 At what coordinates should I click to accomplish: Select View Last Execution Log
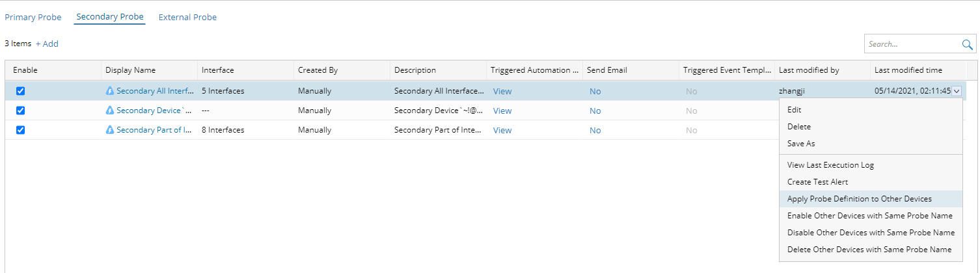[x=830, y=165]
